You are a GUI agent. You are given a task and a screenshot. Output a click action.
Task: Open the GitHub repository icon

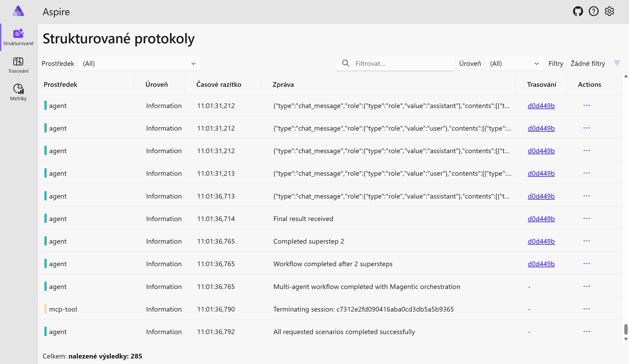tap(578, 11)
